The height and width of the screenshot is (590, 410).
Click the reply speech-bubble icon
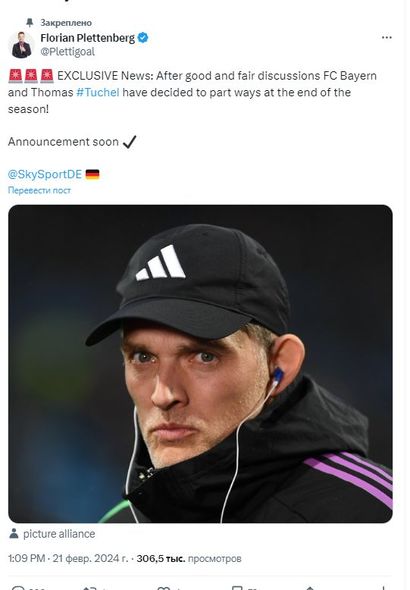pyautogui.click(x=17, y=588)
